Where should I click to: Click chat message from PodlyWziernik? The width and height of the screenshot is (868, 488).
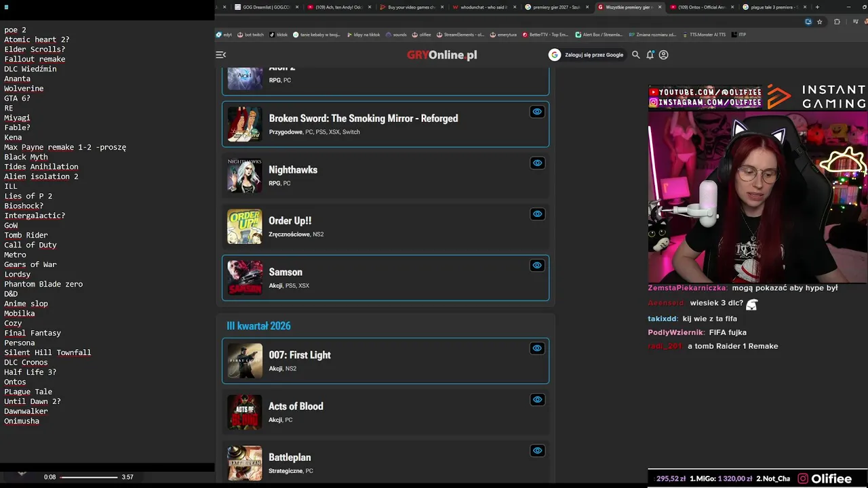697,332
